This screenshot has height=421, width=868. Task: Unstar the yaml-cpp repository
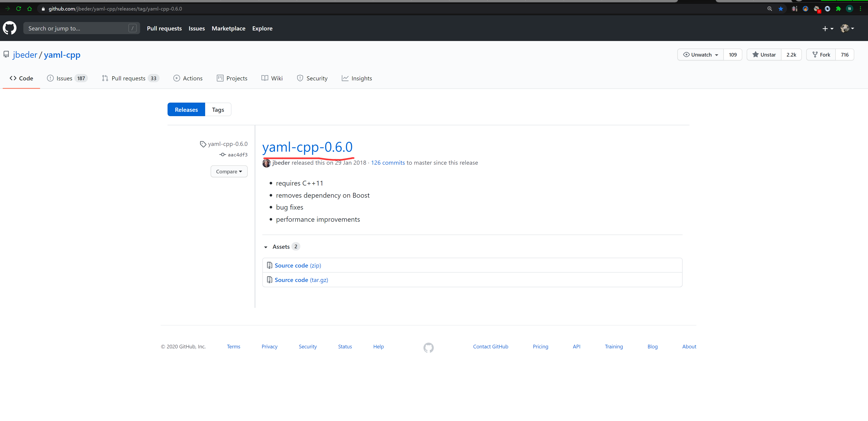click(764, 55)
